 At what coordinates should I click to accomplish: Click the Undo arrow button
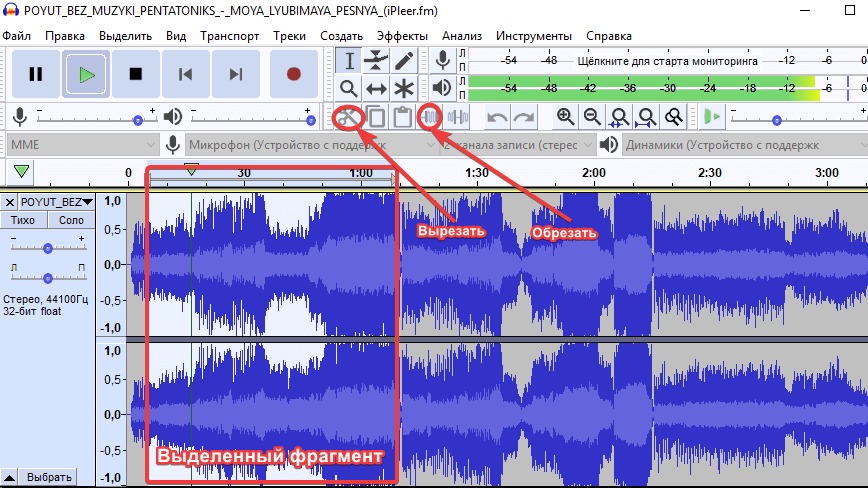pyautogui.click(x=497, y=117)
